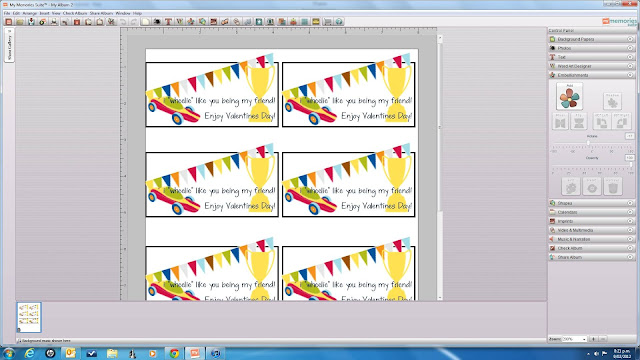Viewport: 640px width, 360px height.
Task: Open the Insert menu
Action: click(44, 13)
